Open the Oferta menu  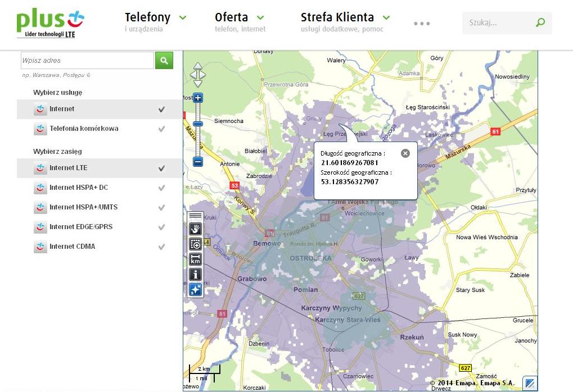click(x=231, y=17)
